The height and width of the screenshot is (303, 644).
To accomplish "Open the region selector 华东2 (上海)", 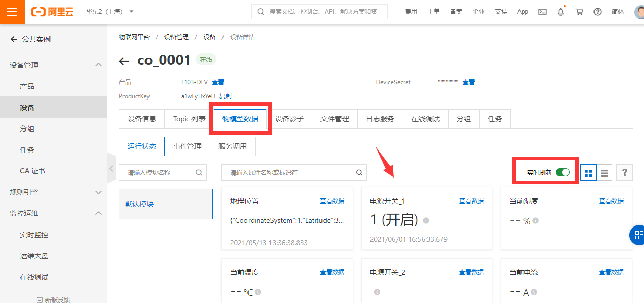I will pos(106,11).
